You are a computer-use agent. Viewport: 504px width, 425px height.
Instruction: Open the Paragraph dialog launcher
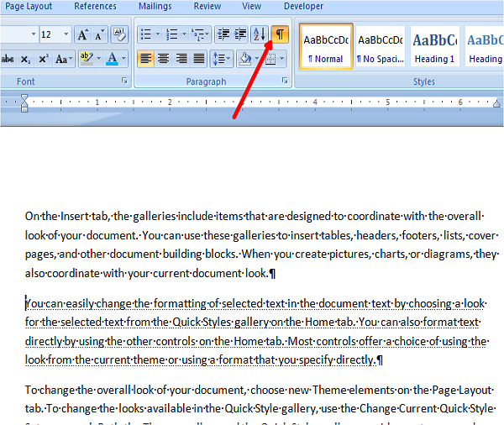point(285,81)
